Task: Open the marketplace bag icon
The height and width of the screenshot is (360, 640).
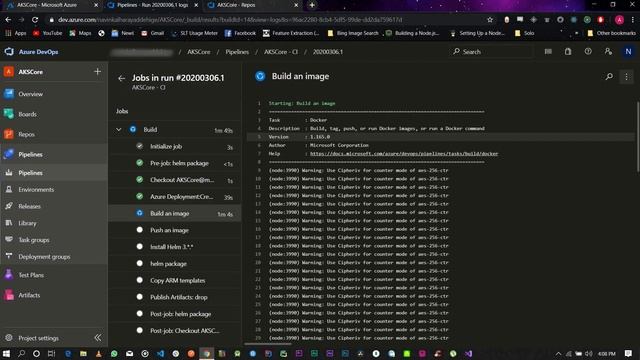Action: [x=568, y=51]
